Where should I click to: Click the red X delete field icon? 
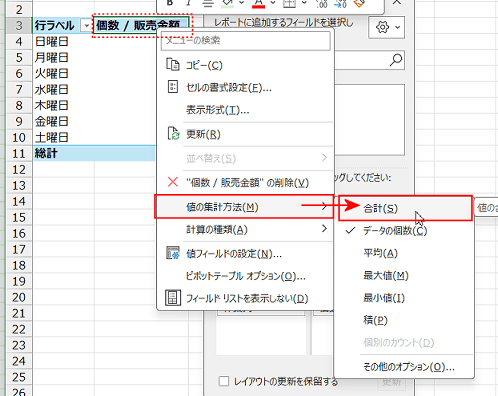point(173,182)
